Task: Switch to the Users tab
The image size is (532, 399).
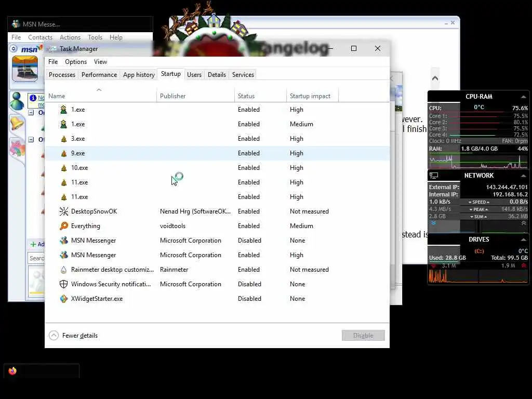Action: 194,75
